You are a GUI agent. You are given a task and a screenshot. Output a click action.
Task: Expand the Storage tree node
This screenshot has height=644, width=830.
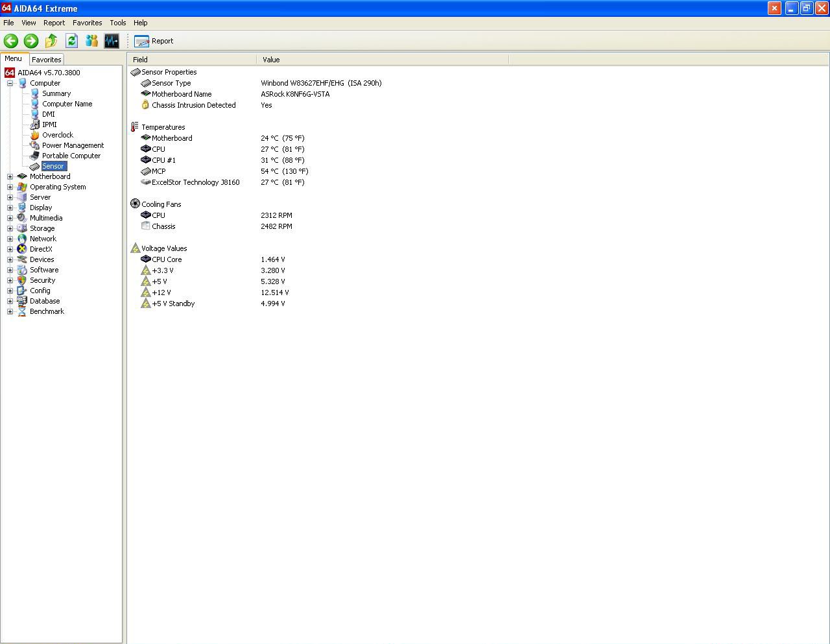tap(10, 228)
